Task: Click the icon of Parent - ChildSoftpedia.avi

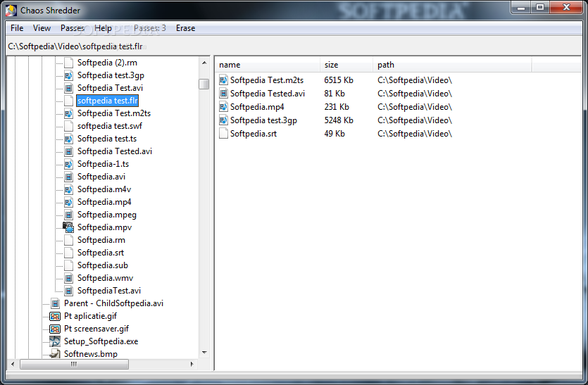Action: (55, 303)
